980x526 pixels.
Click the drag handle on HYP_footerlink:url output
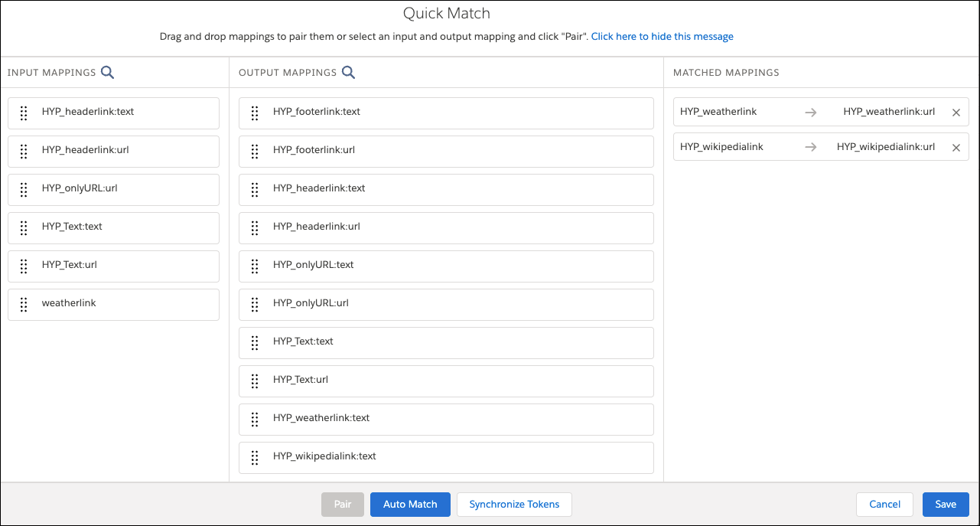click(x=255, y=151)
